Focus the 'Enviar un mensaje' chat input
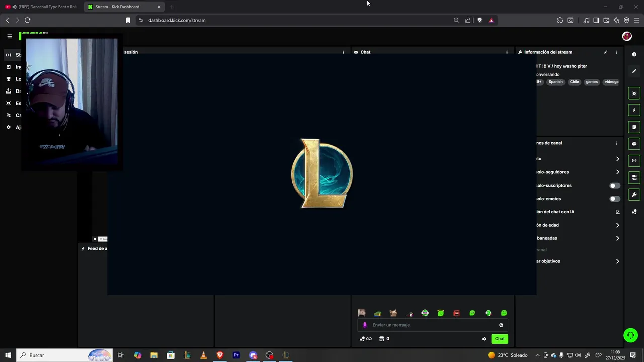 pyautogui.click(x=433, y=325)
